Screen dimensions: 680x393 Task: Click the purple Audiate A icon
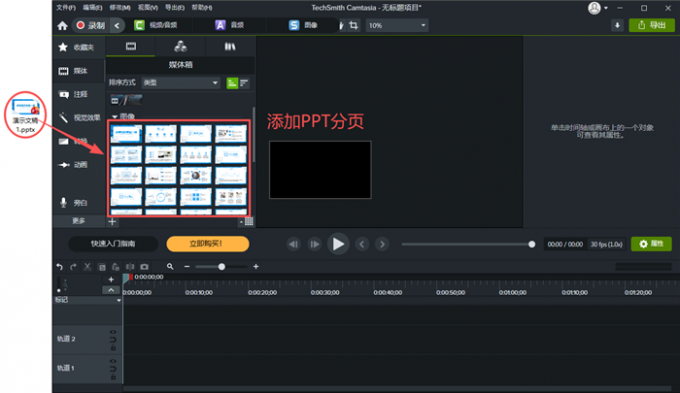(x=220, y=25)
